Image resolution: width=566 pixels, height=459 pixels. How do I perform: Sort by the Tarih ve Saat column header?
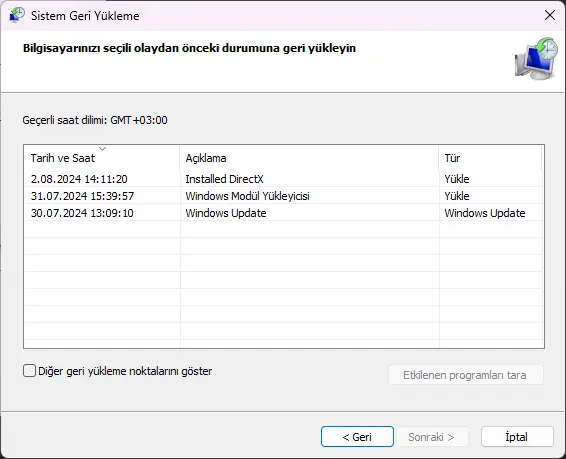102,158
